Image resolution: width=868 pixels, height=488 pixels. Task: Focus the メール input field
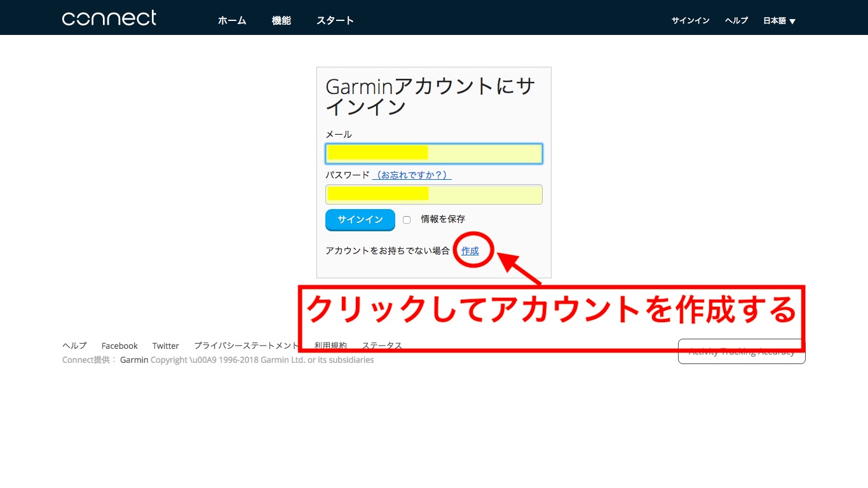pos(434,154)
